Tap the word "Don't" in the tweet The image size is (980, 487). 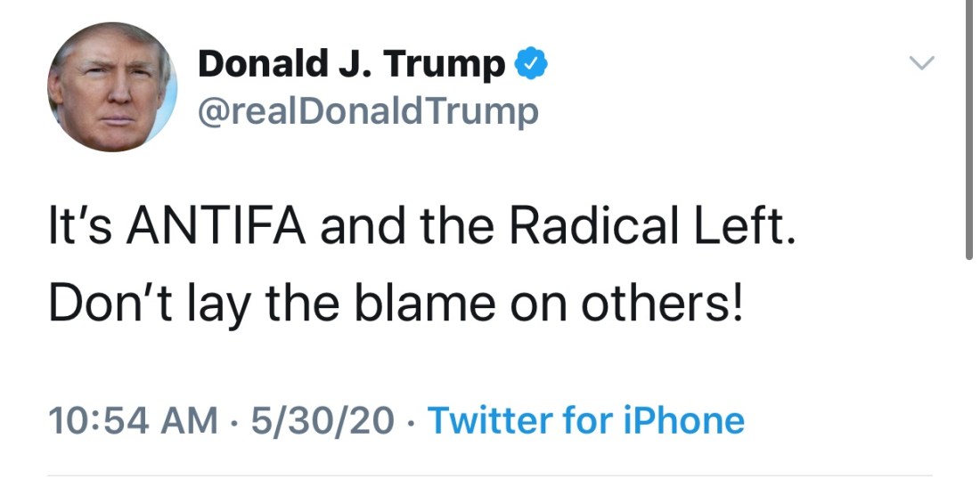point(102,304)
